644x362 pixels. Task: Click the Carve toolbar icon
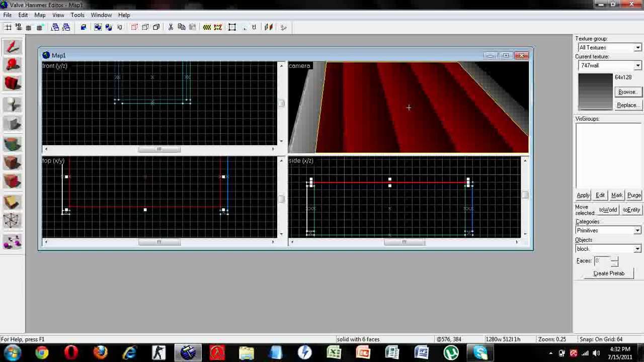pos(84,27)
